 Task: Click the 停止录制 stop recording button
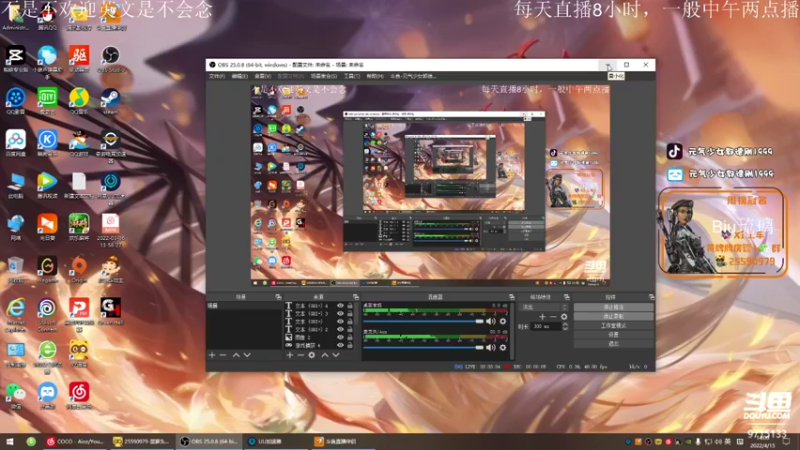(613, 316)
